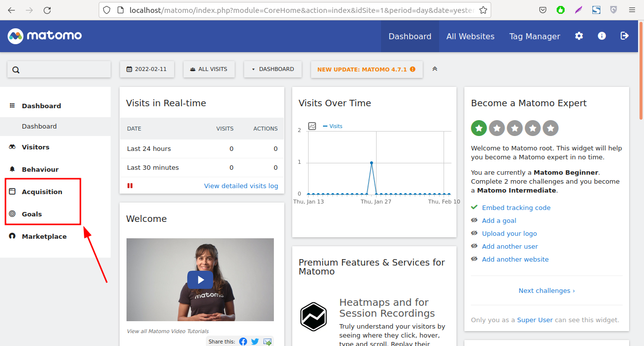The width and height of the screenshot is (644, 346).
Task: Click the Visits Over Time widget title
Action: pos(335,103)
